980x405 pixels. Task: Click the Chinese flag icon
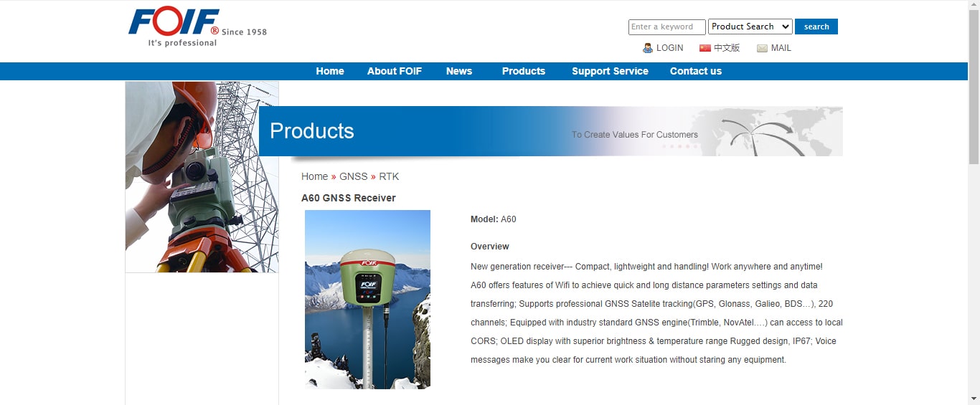(705, 48)
